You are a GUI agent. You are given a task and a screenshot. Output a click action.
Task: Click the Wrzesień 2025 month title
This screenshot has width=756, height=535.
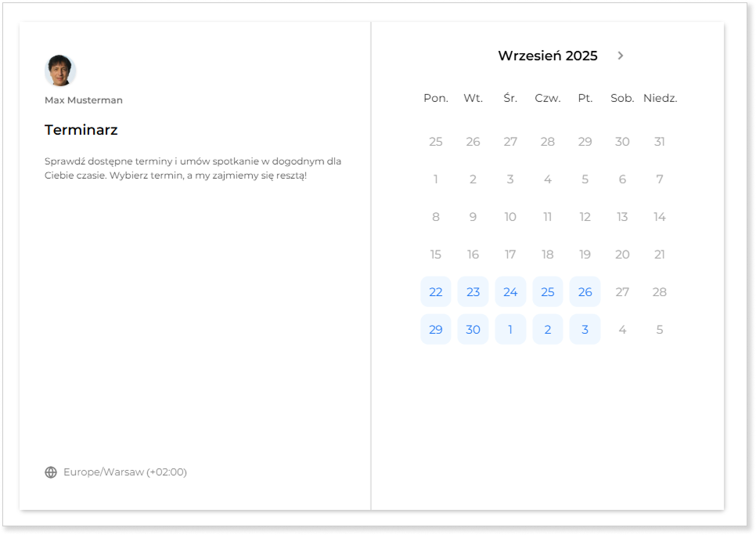547,56
